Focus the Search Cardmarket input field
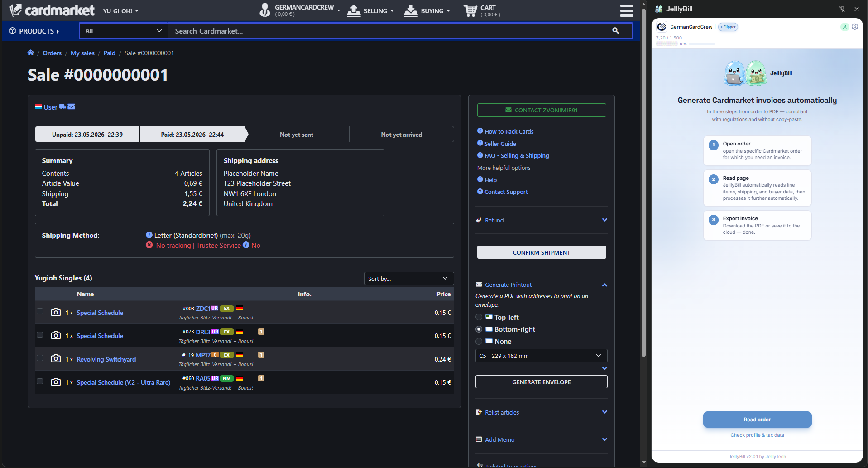Image resolution: width=868 pixels, height=468 pixels. (x=384, y=31)
